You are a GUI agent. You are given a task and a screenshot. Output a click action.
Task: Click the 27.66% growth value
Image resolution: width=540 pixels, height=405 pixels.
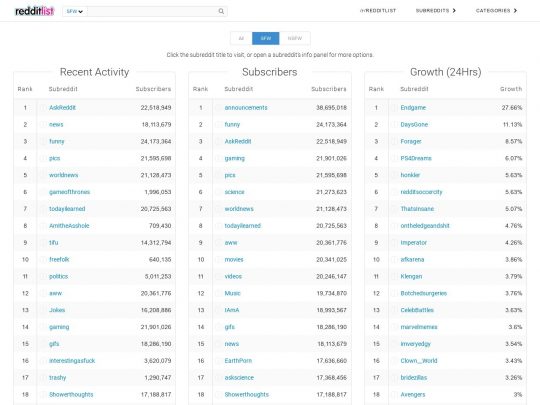coord(512,108)
